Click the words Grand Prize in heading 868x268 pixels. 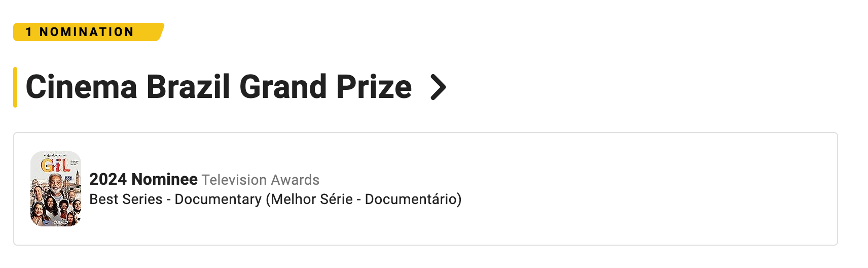tap(325, 87)
